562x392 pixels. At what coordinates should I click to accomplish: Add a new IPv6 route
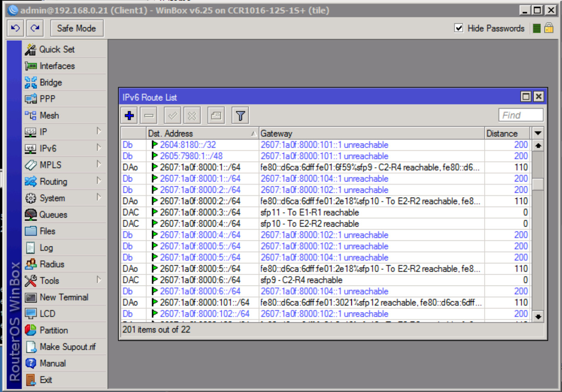128,115
